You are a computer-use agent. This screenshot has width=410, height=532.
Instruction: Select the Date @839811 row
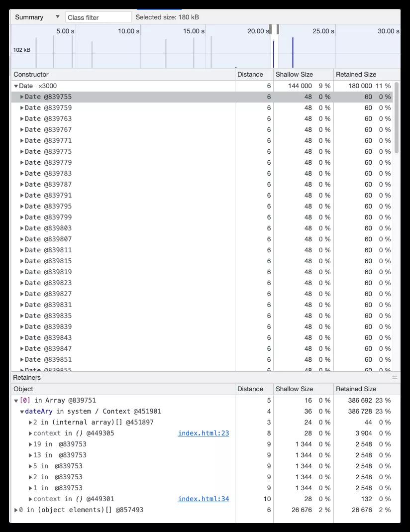202,250
